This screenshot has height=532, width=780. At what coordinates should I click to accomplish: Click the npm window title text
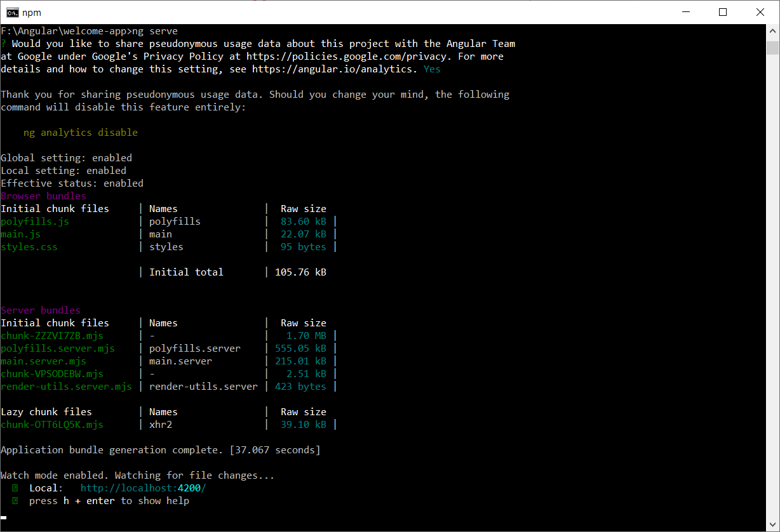pyautogui.click(x=32, y=12)
